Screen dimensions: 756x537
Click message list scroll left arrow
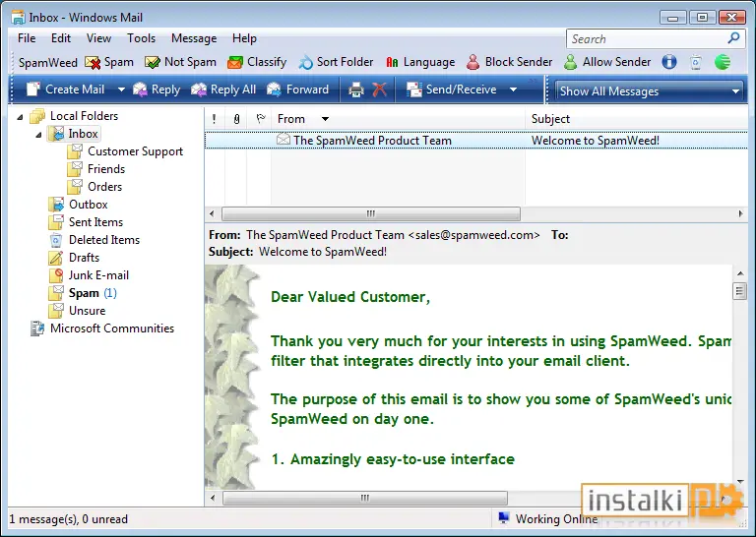pyautogui.click(x=213, y=213)
